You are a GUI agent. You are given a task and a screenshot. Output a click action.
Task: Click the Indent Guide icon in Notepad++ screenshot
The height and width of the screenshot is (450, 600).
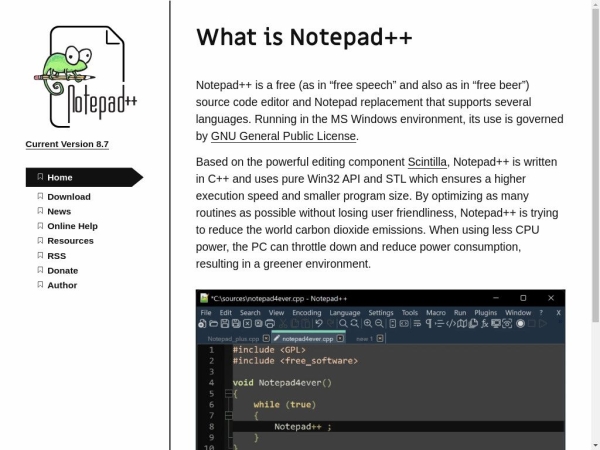point(439,324)
